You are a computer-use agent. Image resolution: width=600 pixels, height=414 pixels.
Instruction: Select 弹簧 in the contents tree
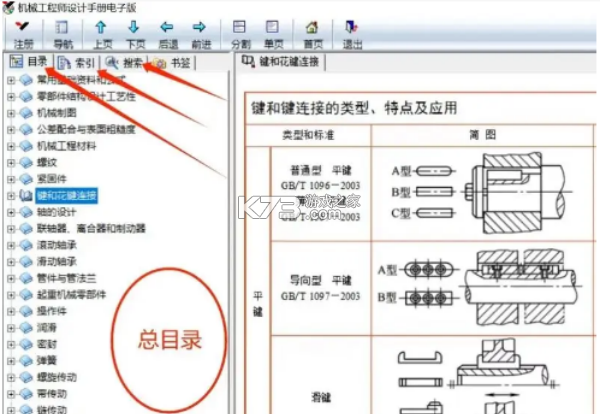47,360
